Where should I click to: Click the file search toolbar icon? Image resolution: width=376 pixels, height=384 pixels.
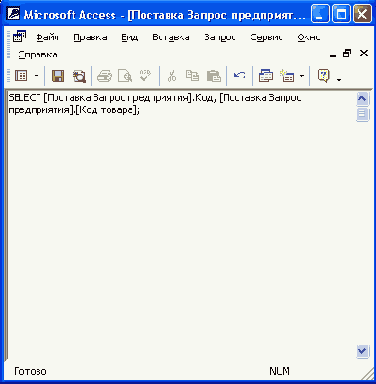[x=79, y=76]
